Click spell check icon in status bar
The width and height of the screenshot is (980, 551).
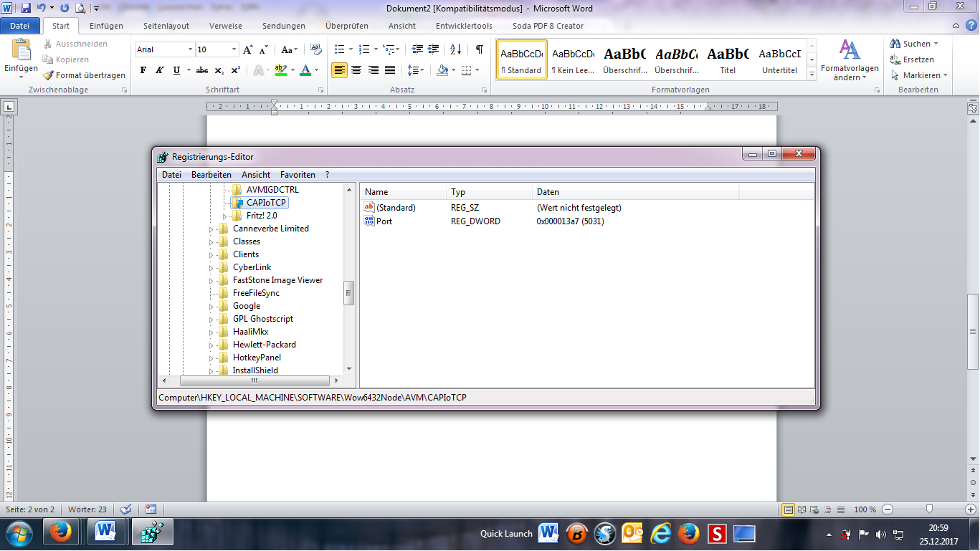point(126,509)
